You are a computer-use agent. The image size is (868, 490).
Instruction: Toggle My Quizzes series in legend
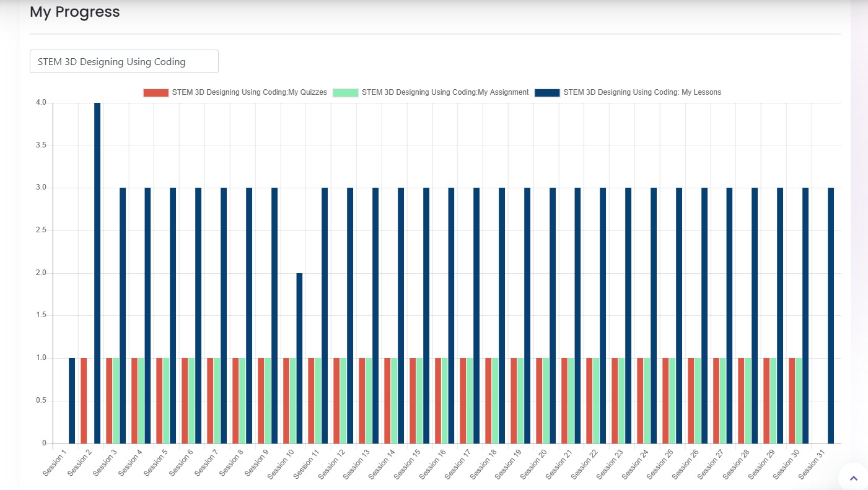point(249,92)
